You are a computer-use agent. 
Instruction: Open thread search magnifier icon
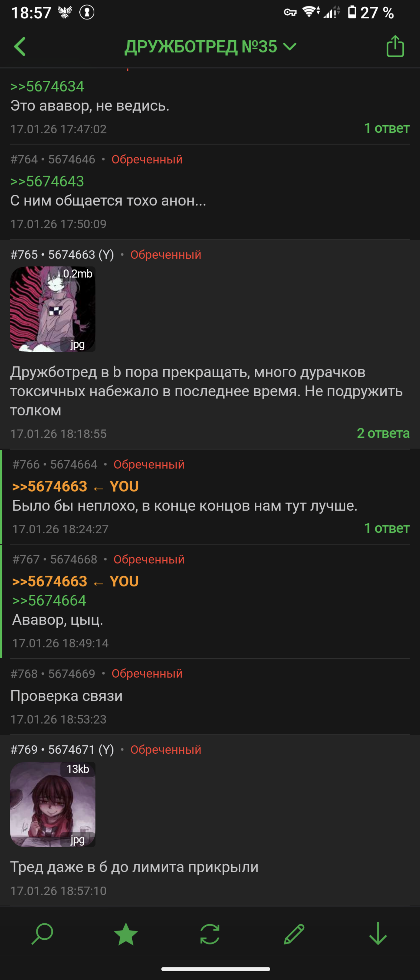[42, 934]
